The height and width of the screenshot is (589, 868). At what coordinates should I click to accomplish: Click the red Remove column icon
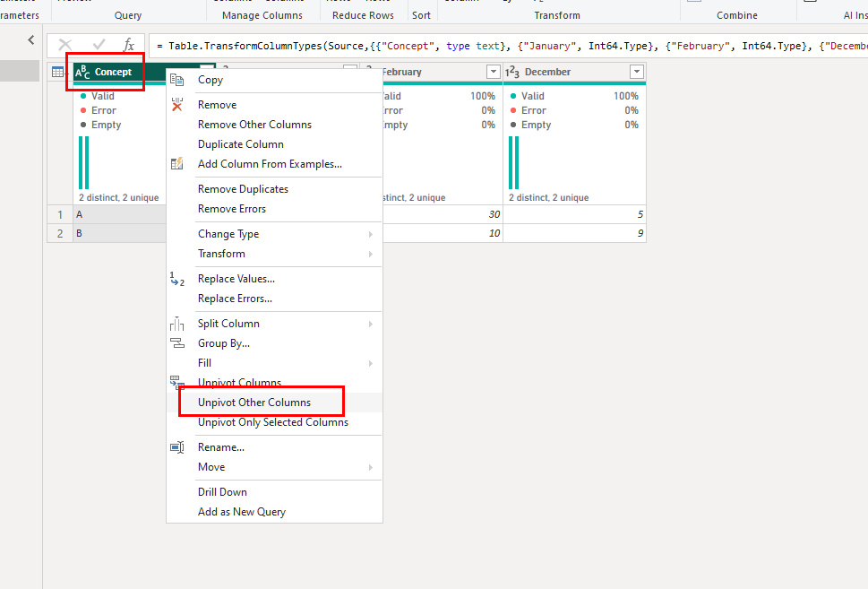pyautogui.click(x=176, y=105)
